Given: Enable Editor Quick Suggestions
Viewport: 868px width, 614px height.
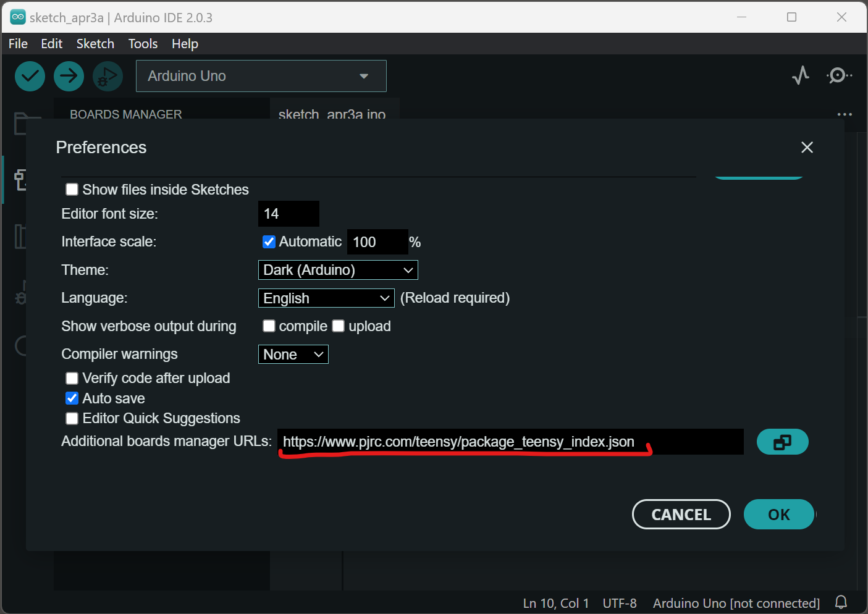Looking at the screenshot, I should coord(72,419).
